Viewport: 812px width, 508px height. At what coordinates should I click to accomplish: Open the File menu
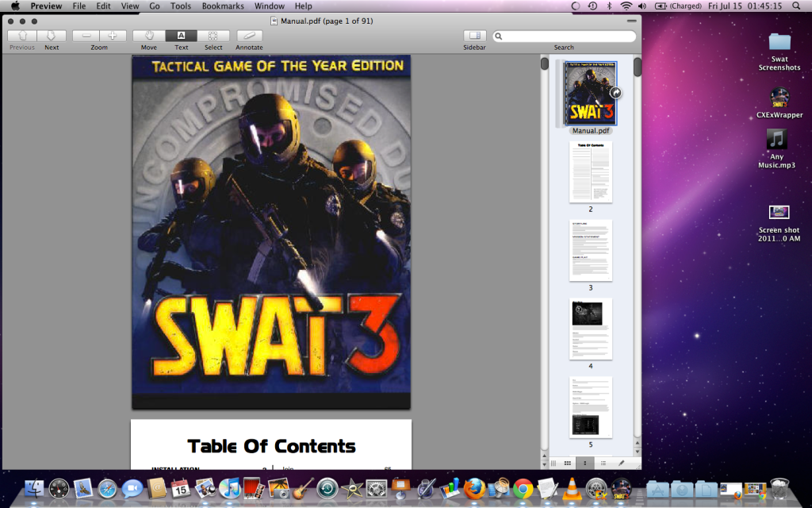coord(79,6)
